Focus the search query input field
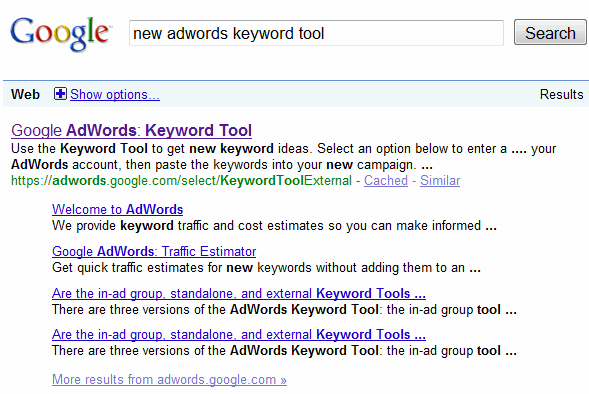 [316, 33]
